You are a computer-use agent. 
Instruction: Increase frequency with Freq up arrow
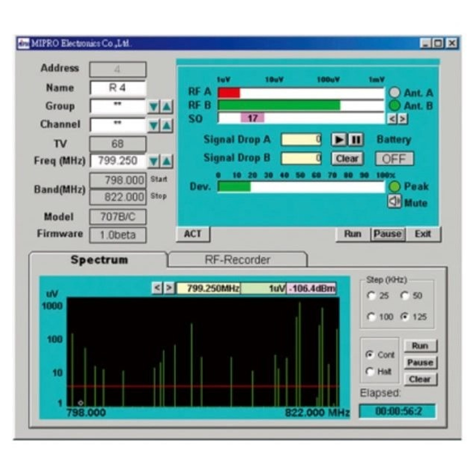(x=167, y=161)
